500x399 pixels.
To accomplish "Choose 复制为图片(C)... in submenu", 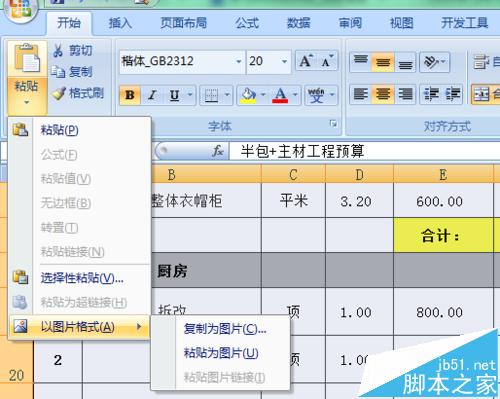I will click(x=221, y=329).
